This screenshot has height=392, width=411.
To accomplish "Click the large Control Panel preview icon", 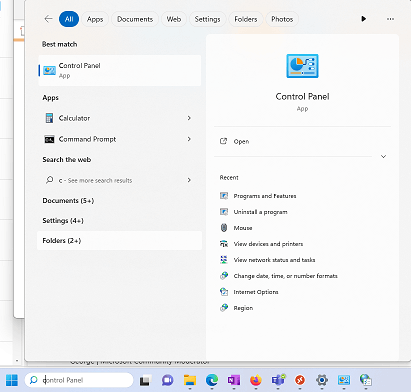I will point(302,66).
